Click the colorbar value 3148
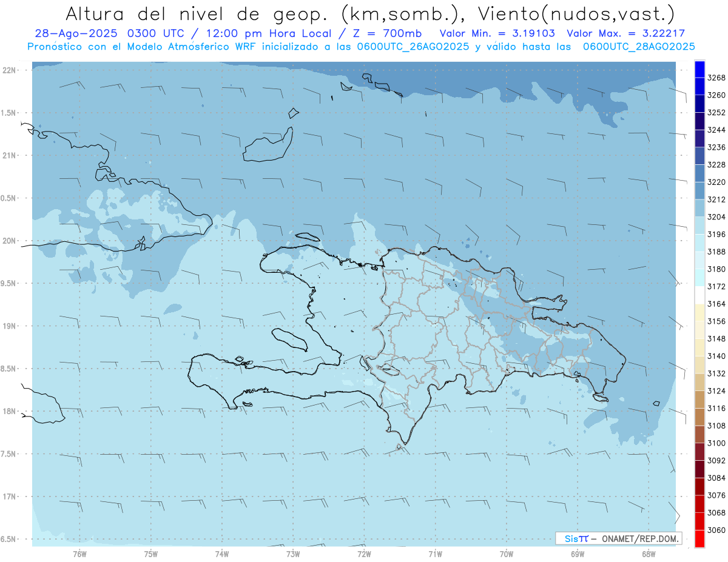Viewport: 728px width, 562px height. click(716, 339)
